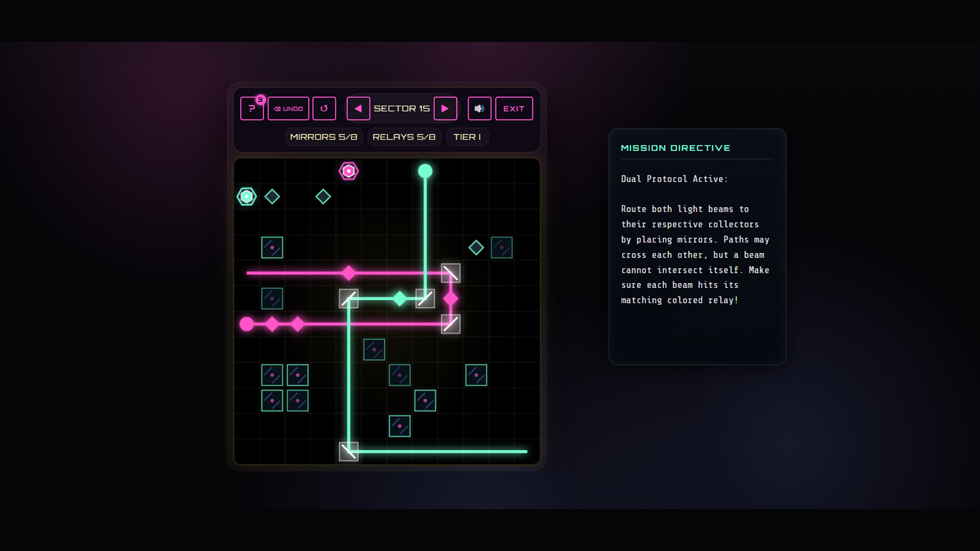Select the pink hexagon collector

tap(349, 171)
